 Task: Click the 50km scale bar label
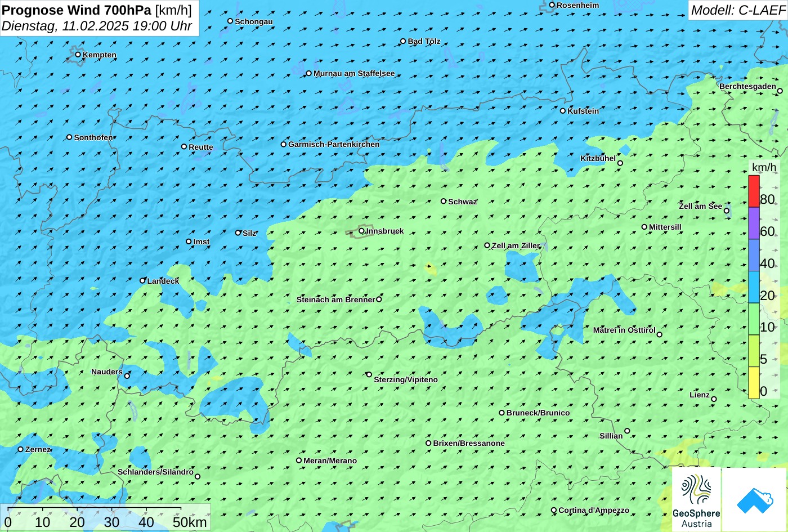click(x=190, y=522)
